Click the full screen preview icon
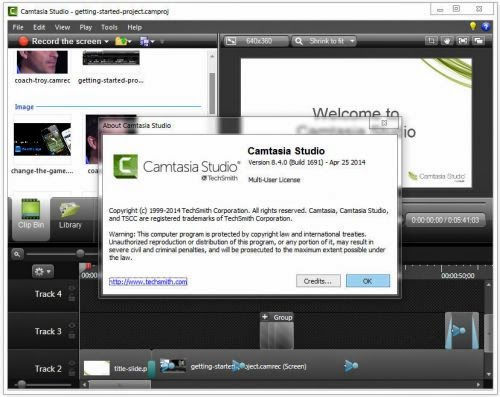The width and height of the screenshot is (500, 397). (463, 41)
